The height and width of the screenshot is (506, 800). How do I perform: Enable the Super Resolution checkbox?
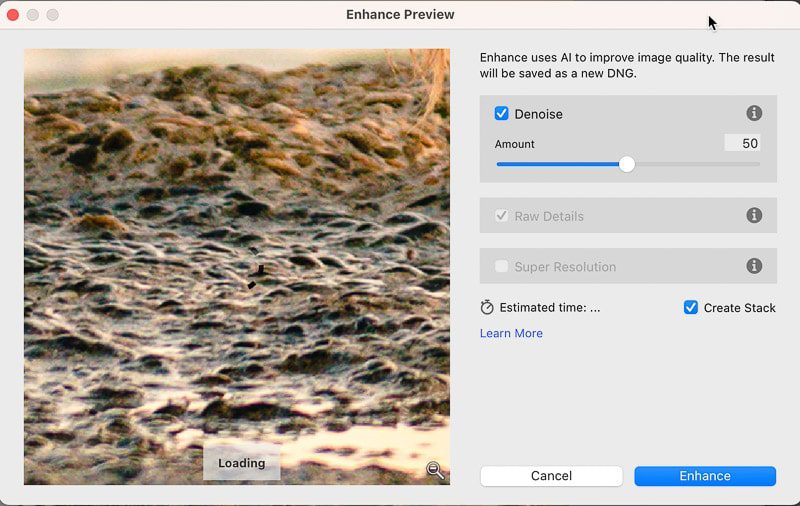(x=501, y=266)
